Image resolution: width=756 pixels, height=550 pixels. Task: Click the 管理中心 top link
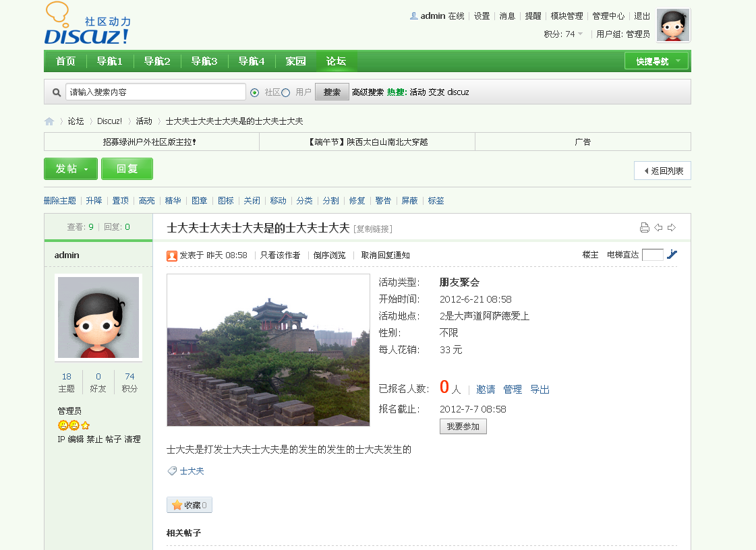[x=608, y=16]
